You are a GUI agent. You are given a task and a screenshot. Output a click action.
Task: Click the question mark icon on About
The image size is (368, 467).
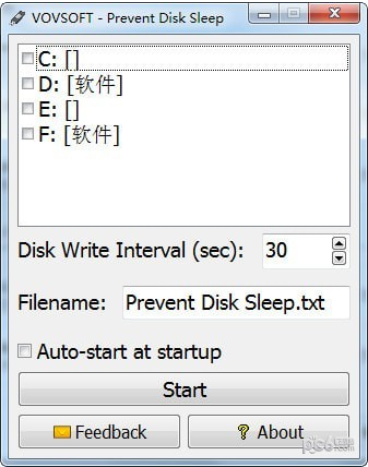(243, 432)
